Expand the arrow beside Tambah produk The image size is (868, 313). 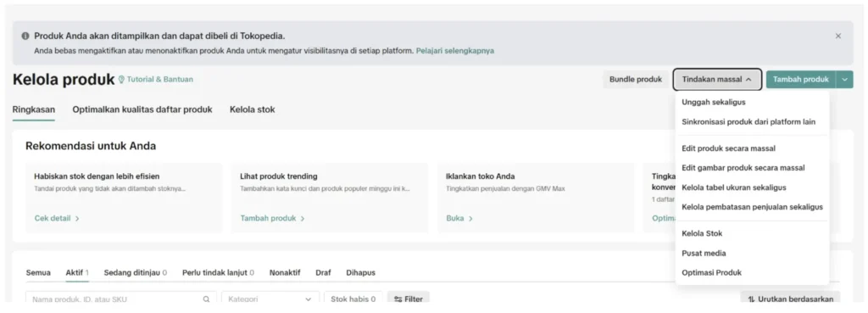[x=844, y=79]
